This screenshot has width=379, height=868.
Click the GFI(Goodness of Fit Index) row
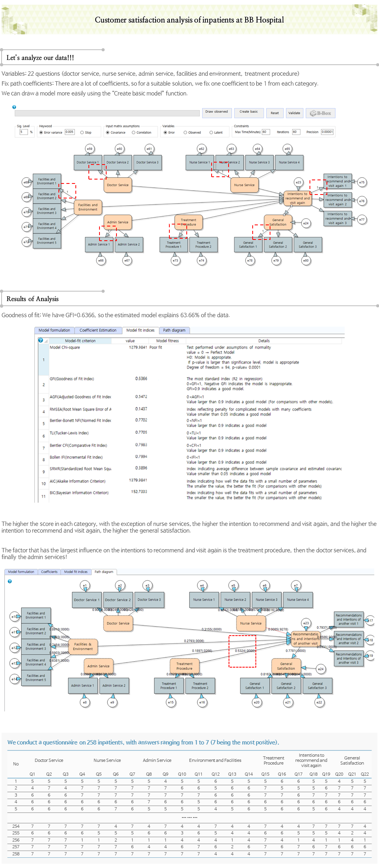(189, 384)
